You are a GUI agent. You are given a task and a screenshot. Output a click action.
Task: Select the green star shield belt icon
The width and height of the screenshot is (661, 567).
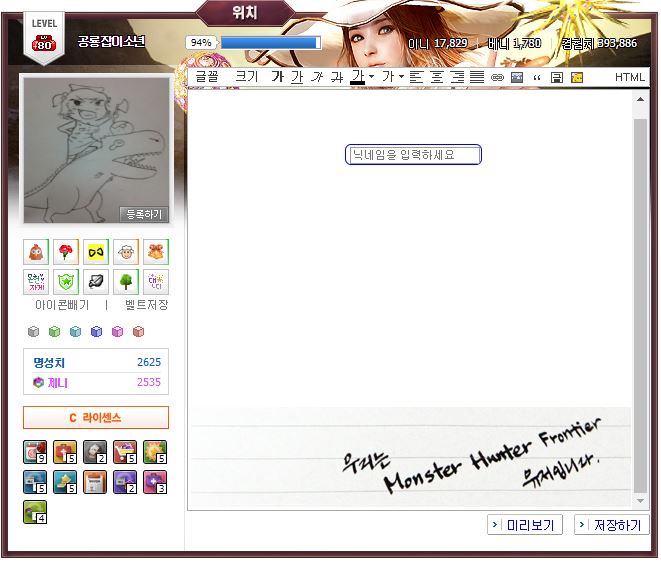(x=66, y=282)
